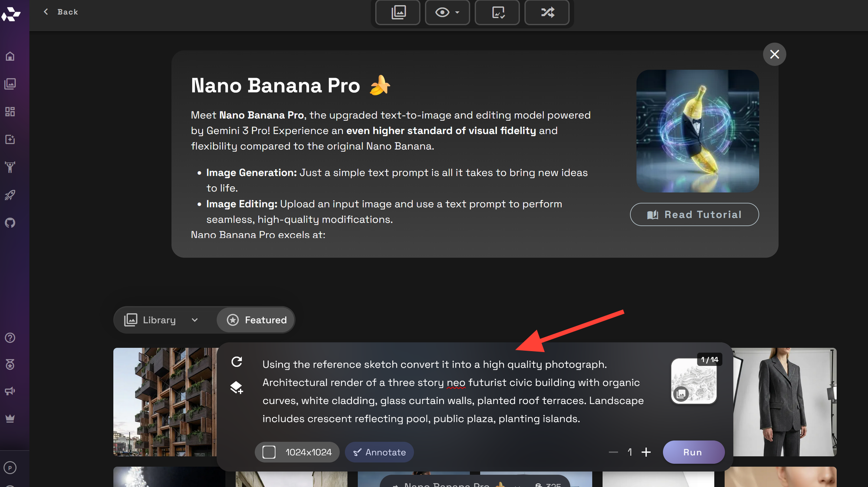Click the 1/14 counter badge

pos(710,359)
